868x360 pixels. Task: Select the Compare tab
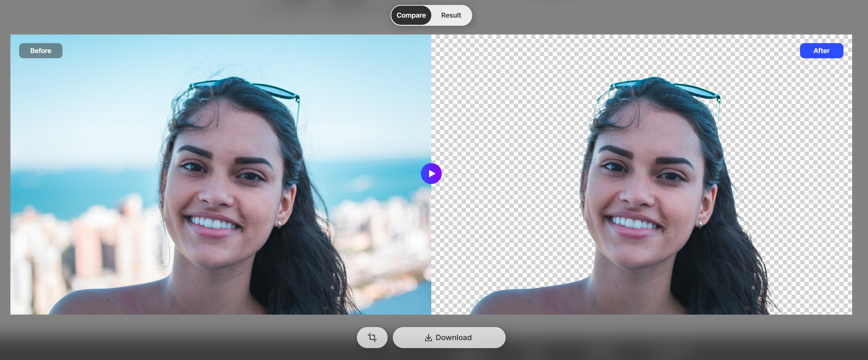click(411, 15)
